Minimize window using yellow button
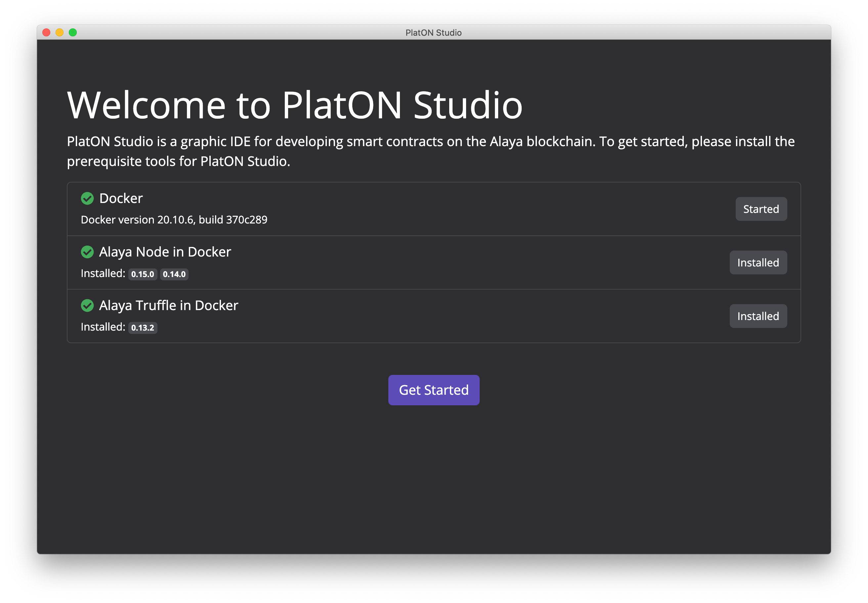The width and height of the screenshot is (868, 603). (x=60, y=32)
